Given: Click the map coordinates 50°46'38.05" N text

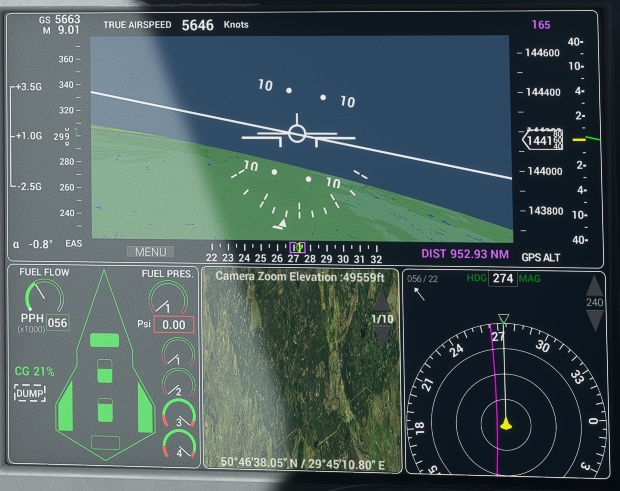Looking at the screenshot, I should 259,462.
